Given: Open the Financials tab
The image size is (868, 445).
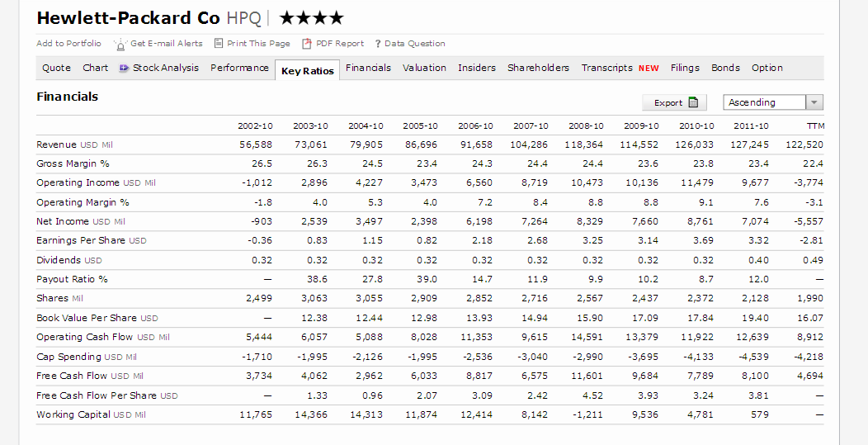Looking at the screenshot, I should pos(368,68).
